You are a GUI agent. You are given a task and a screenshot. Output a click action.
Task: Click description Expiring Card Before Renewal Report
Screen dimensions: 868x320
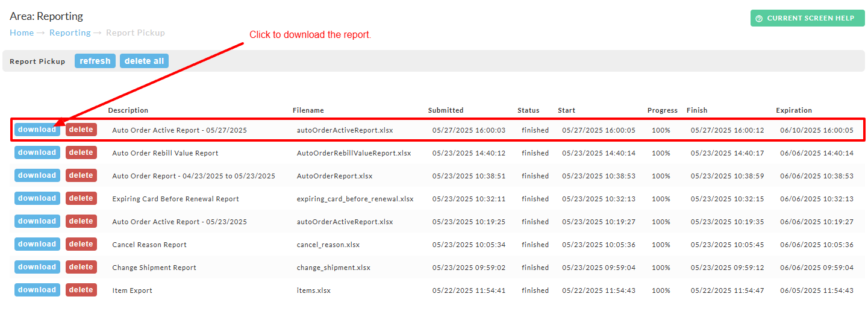(x=175, y=199)
